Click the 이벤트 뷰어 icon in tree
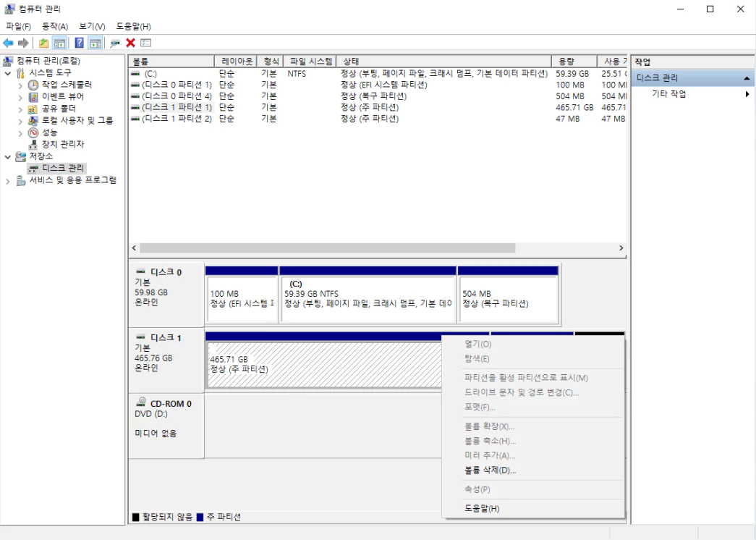Viewport: 756px width, 540px height. (x=33, y=97)
